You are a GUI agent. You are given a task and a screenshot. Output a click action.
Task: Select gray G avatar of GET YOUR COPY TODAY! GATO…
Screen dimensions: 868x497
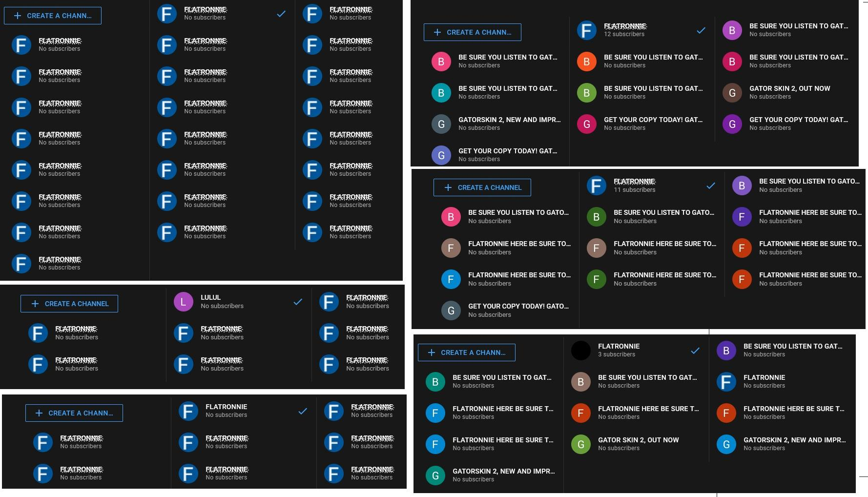point(451,311)
